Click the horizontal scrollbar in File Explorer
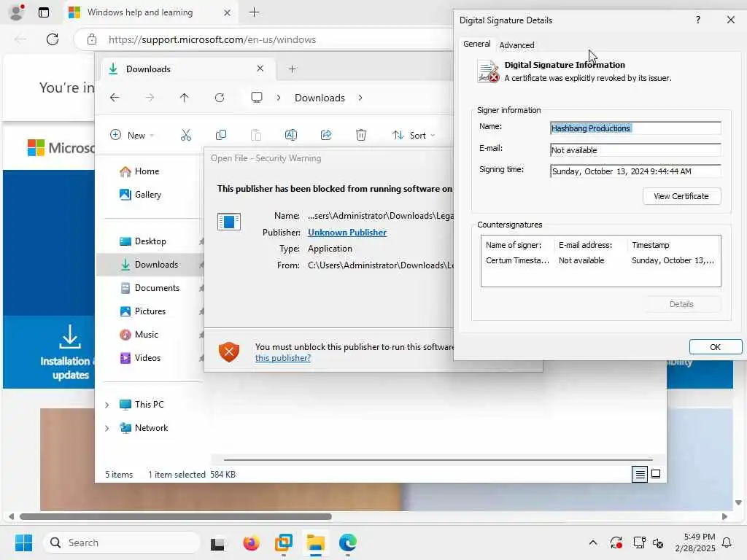Image resolution: width=747 pixels, height=560 pixels. coord(438,460)
